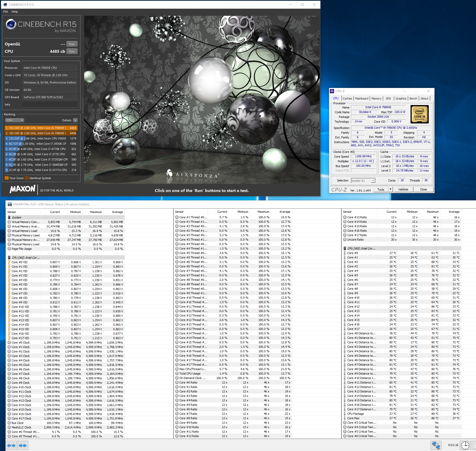Viewport: 476px width, 451px height.
Task: Switch to the Bench tab in CPU-Z
Action: coord(413,99)
